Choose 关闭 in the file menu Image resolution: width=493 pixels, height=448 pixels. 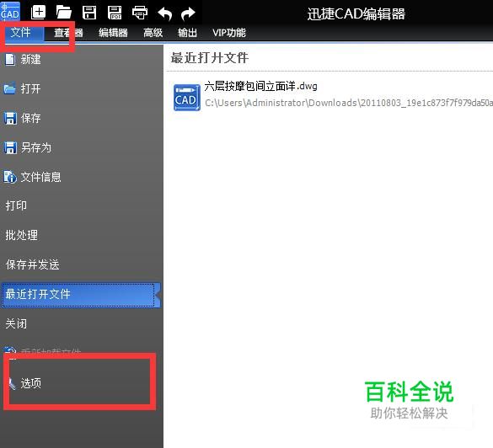(16, 323)
